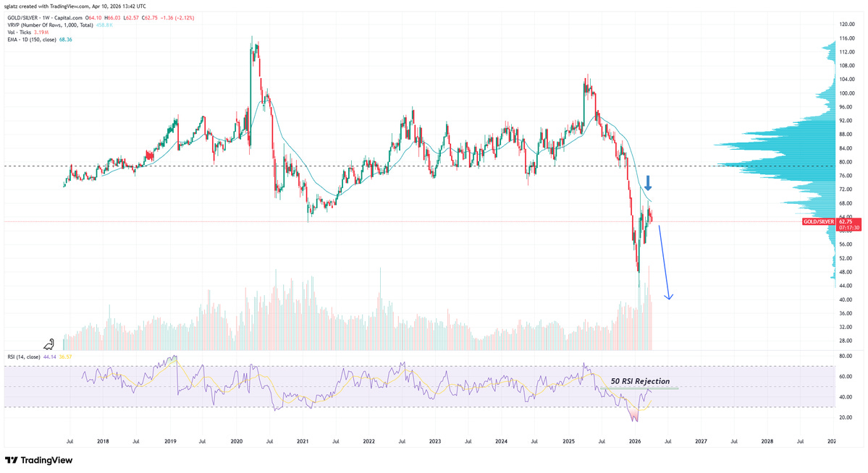Click the 2020 label on the time axis
868x473 pixels.
pos(237,441)
